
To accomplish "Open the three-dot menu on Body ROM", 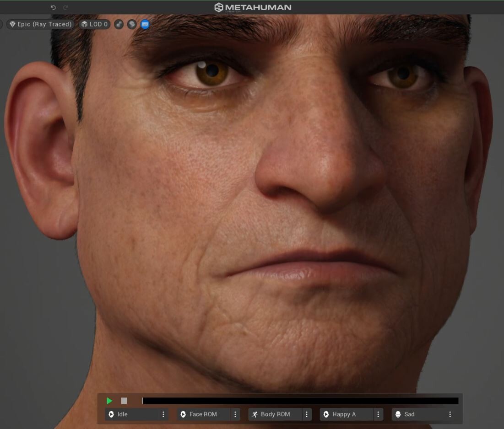I will tap(306, 414).
